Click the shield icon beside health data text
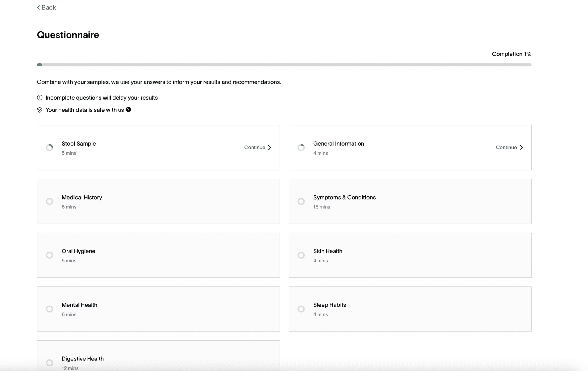Viewport: 588px width, 371px height. point(40,110)
